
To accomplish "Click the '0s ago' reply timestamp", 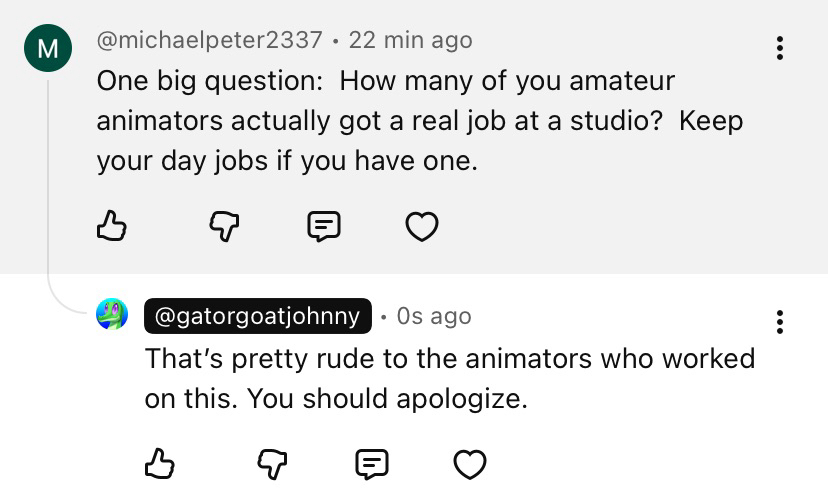I will [433, 316].
